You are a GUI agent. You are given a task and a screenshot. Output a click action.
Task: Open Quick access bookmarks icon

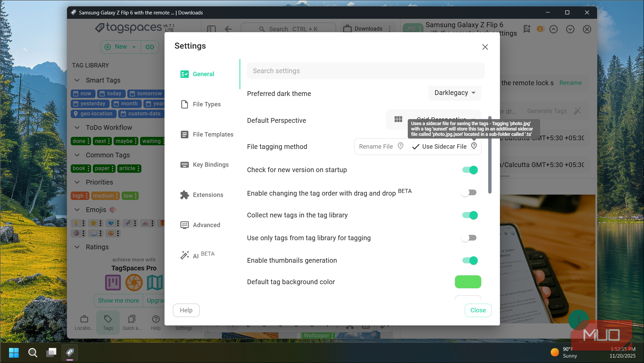click(x=132, y=322)
